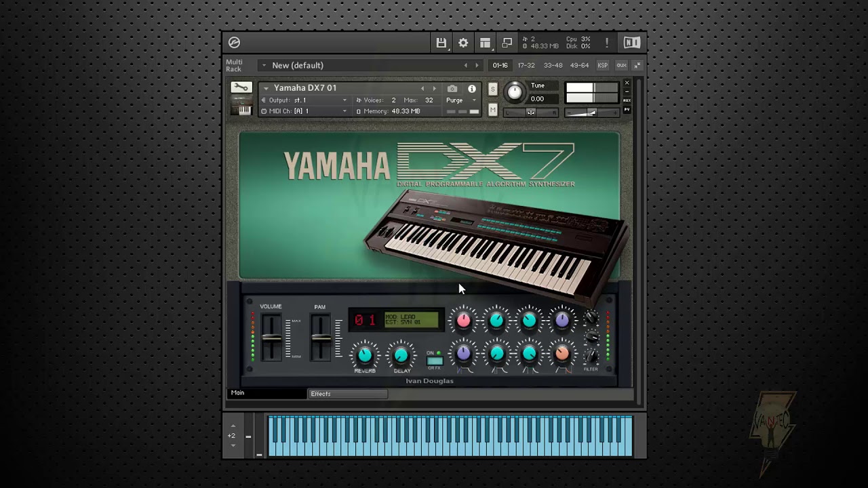Click the Max voices value 32

(429, 100)
